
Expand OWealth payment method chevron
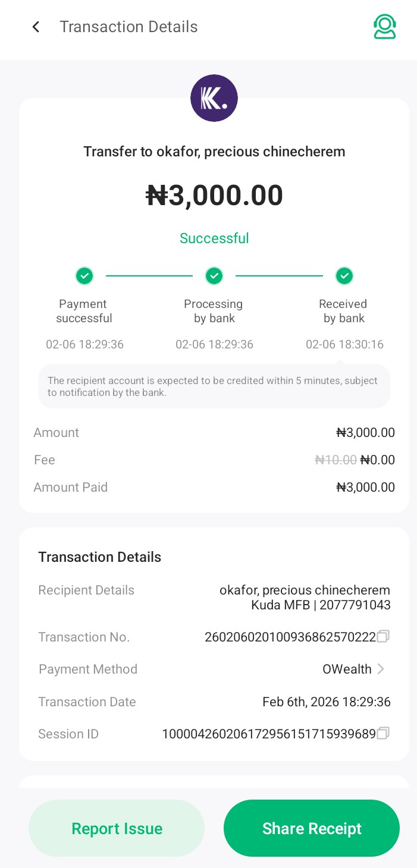pyautogui.click(x=381, y=669)
